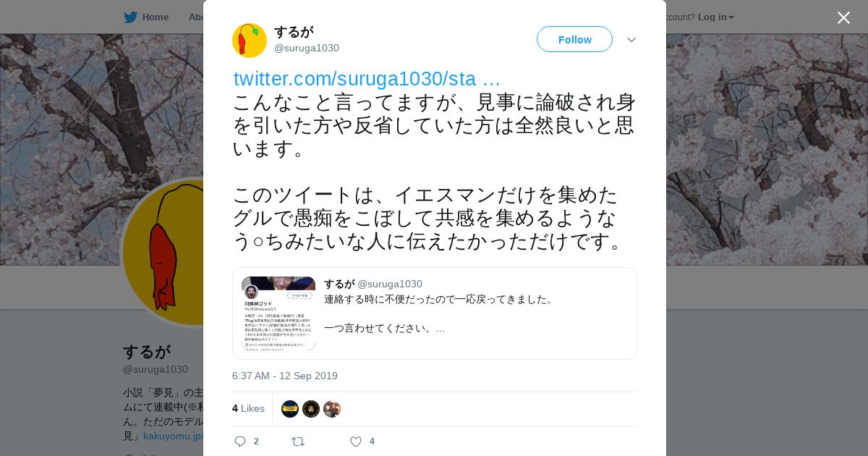The height and width of the screenshot is (456, 868).
Task: Click the するが display name in tweet header
Action: pyautogui.click(x=294, y=32)
